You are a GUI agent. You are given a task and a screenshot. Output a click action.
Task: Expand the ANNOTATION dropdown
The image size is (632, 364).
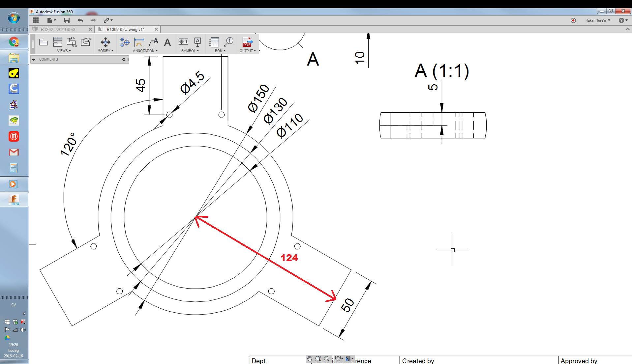pos(145,51)
